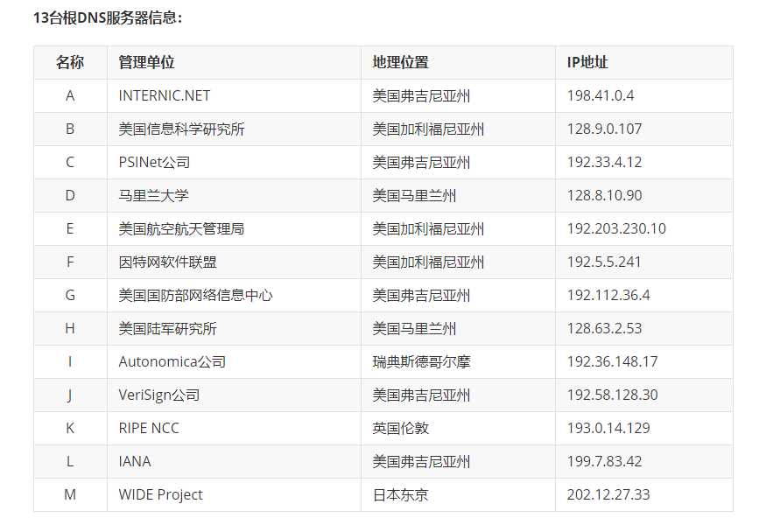Click the name cell 'E'
Screen dimensions: 759x532
point(70,228)
